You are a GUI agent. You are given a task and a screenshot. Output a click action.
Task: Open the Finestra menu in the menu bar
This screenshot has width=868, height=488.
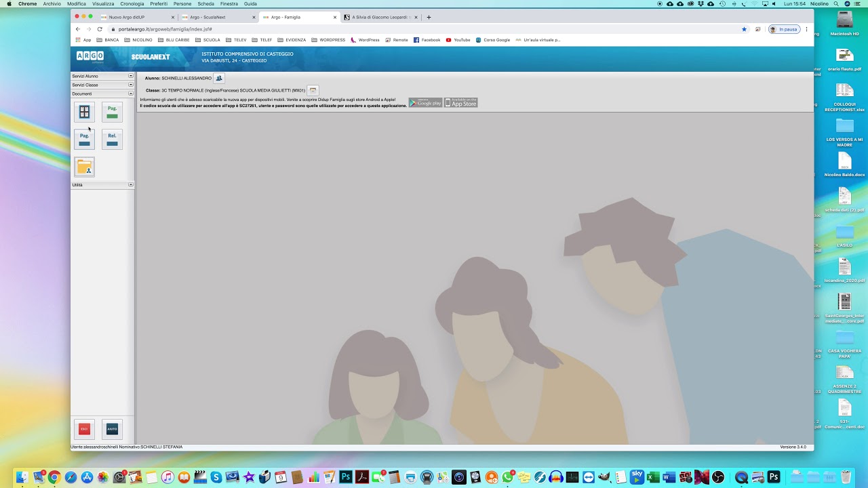coord(229,3)
